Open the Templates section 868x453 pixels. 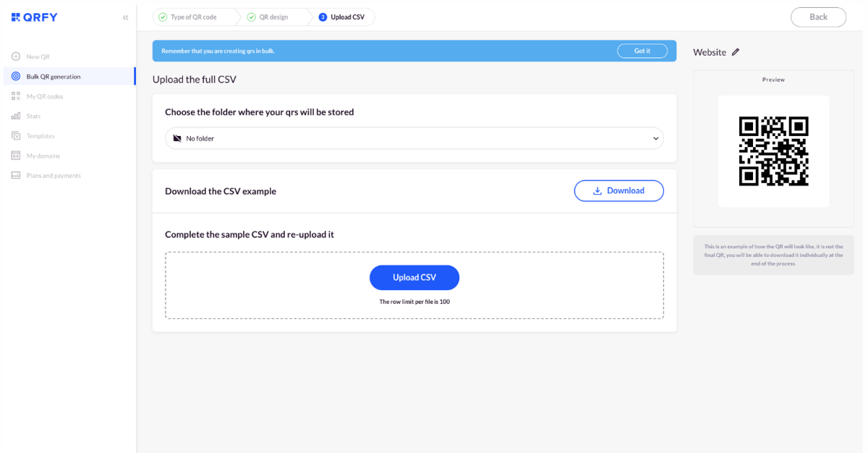pos(42,135)
